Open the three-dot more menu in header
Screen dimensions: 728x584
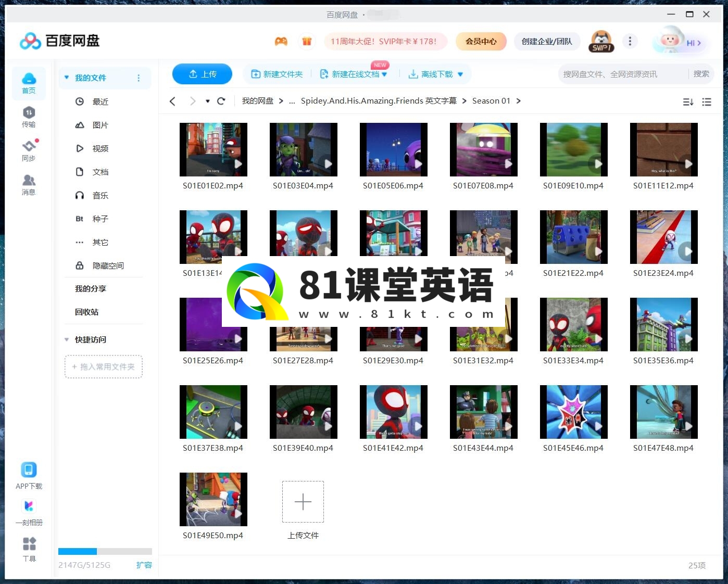630,41
